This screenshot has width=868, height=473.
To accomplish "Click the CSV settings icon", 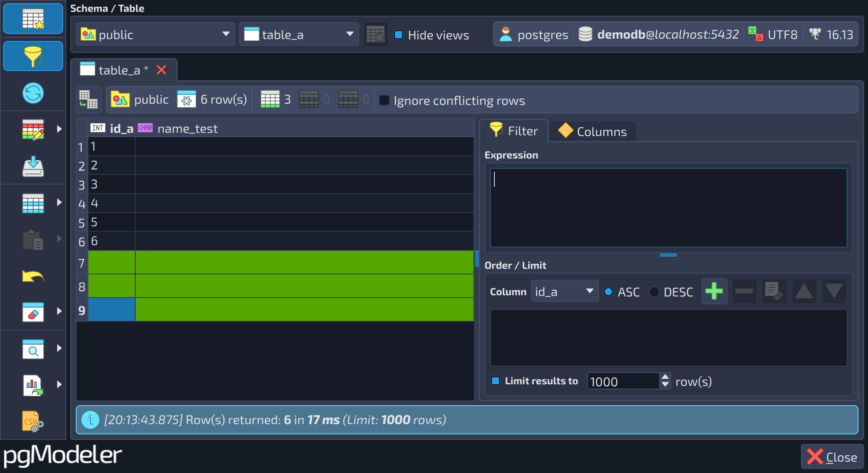I will pyautogui.click(x=33, y=421).
